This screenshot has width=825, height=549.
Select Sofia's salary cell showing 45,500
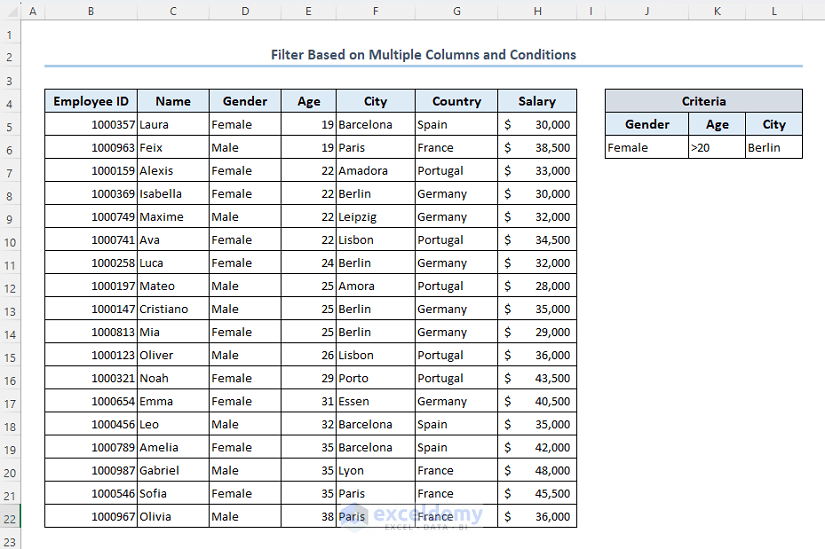537,494
